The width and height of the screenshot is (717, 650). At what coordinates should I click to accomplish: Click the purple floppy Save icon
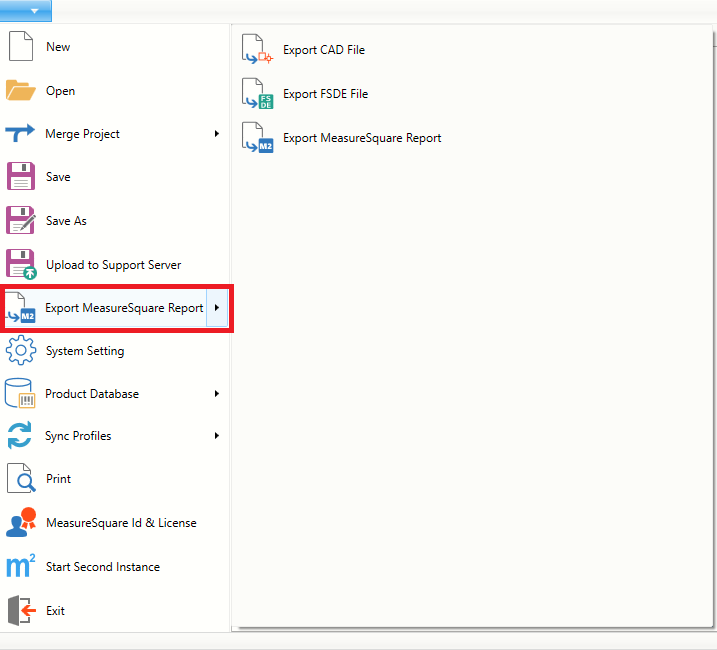(21, 176)
